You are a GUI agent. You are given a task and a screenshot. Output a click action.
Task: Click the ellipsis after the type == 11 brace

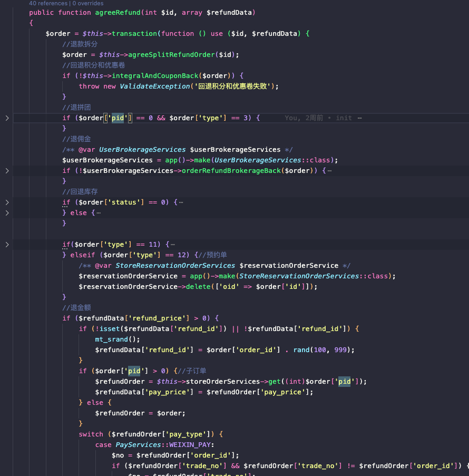coord(172,245)
